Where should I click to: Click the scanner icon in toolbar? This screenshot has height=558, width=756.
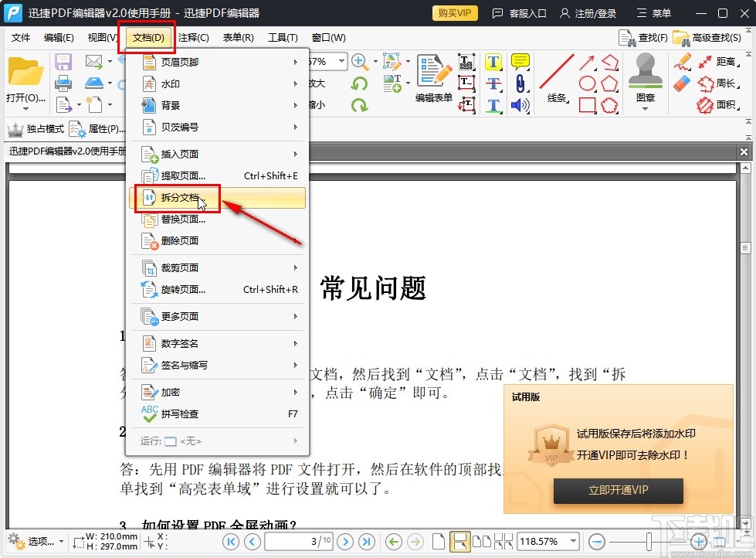coord(94,83)
